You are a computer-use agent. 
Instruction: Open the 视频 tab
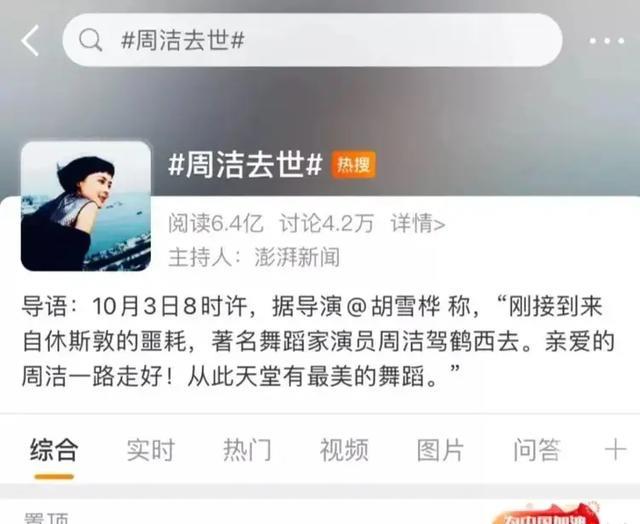pyautogui.click(x=344, y=450)
